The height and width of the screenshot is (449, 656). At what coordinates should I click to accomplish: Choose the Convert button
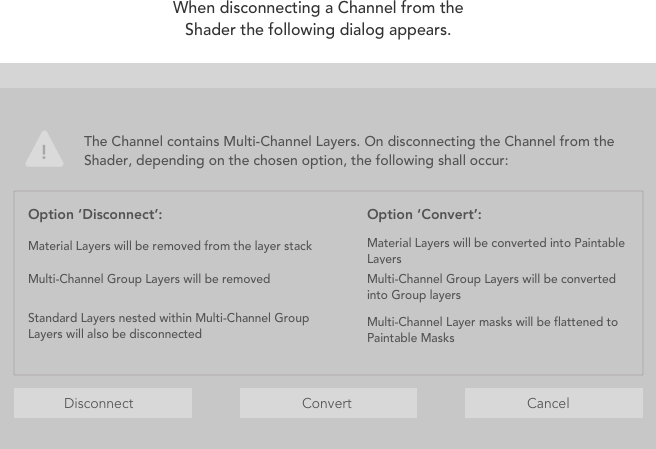tap(327, 403)
